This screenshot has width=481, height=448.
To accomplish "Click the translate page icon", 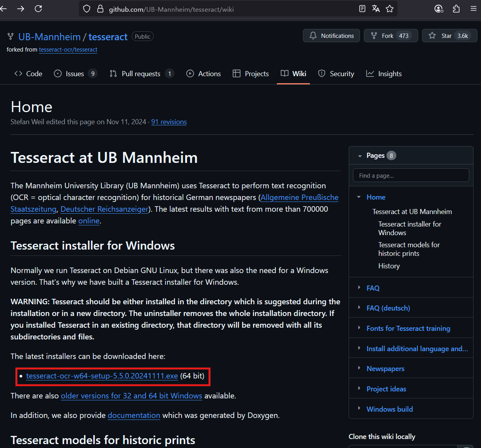I will point(376,9).
